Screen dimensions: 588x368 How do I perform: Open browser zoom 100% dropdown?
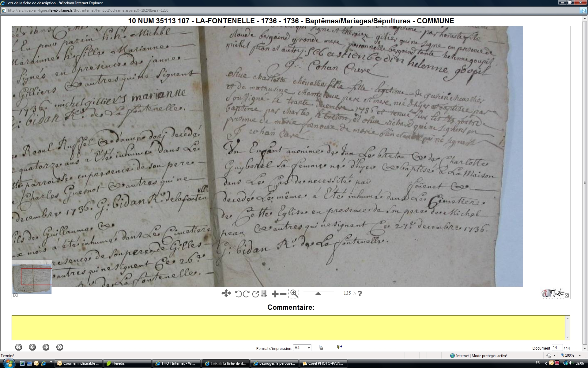[x=579, y=355]
